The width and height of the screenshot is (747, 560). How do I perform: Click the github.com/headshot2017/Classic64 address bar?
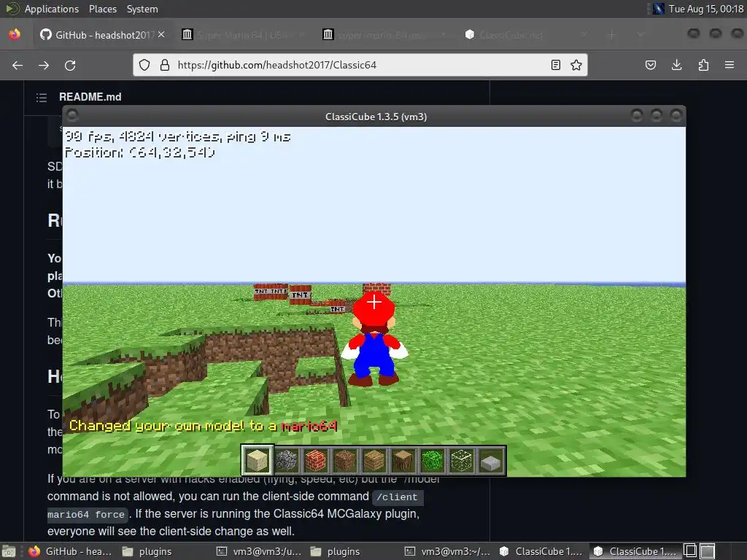click(360, 65)
